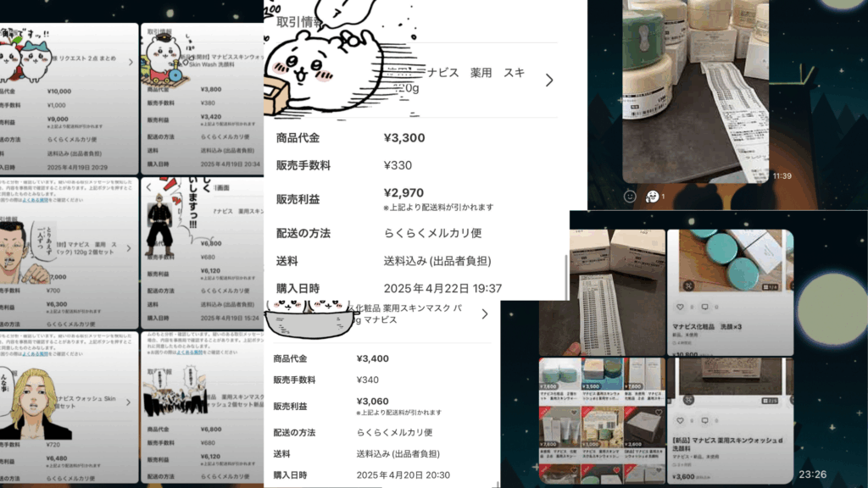This screenshot has width=868, height=488.
Task: Follow the よくある質問 link above the 120g card
Action: pos(36,200)
